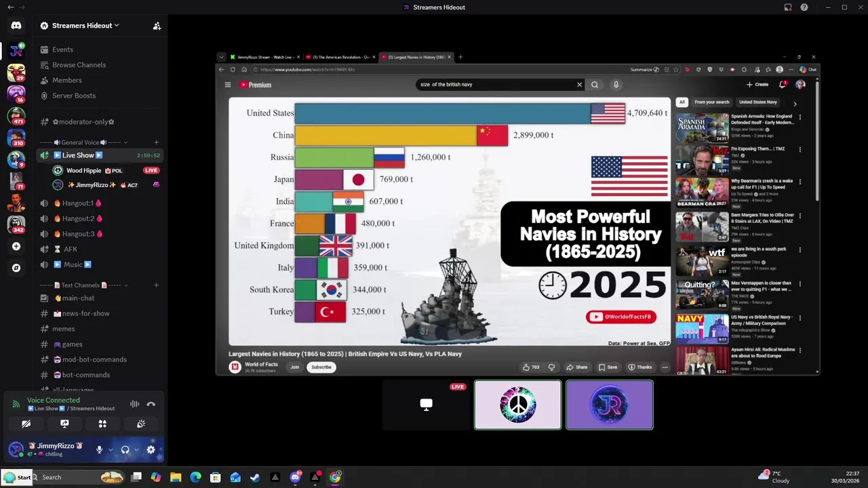The height and width of the screenshot is (488, 868).
Task: Join the Hangout:3 voice channel
Action: point(81,234)
